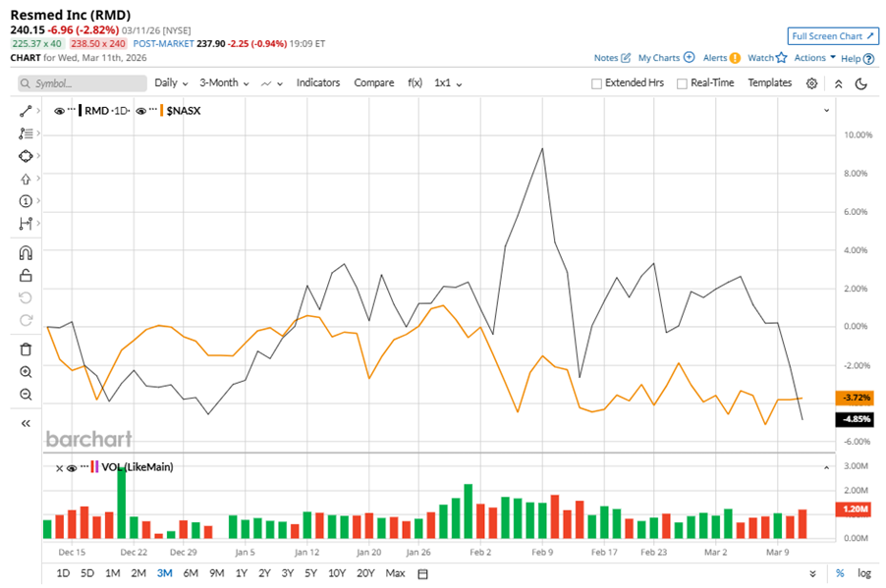This screenshot has height=588, width=886.
Task: Select the 1Y time range
Action: [x=242, y=573]
